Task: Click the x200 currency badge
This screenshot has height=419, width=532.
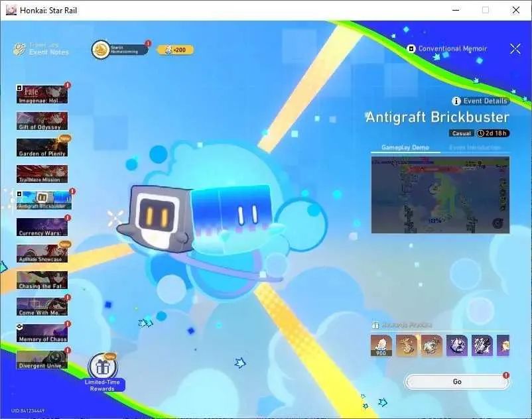Action: pyautogui.click(x=176, y=50)
